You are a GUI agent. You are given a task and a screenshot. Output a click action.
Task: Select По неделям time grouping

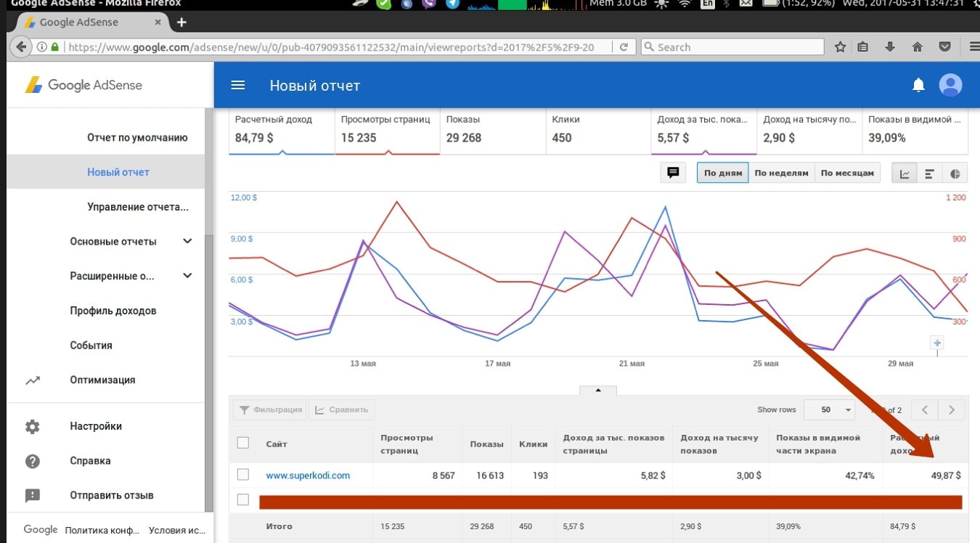tap(781, 173)
